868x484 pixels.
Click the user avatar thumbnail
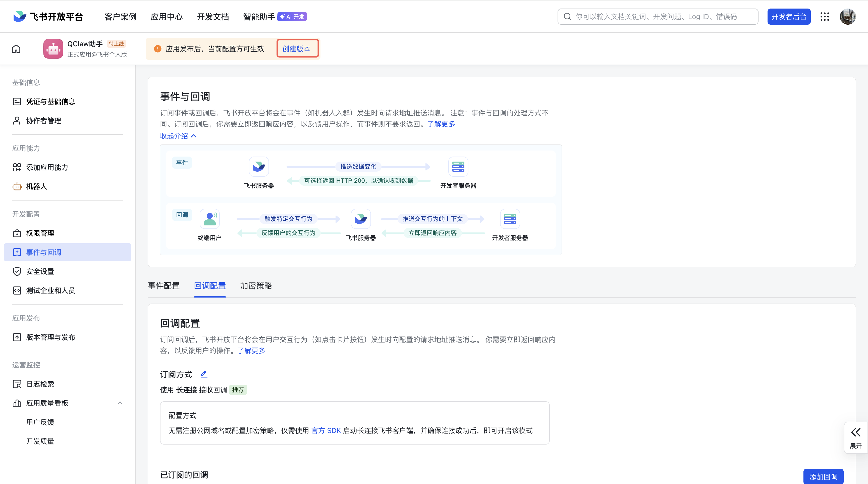click(847, 17)
